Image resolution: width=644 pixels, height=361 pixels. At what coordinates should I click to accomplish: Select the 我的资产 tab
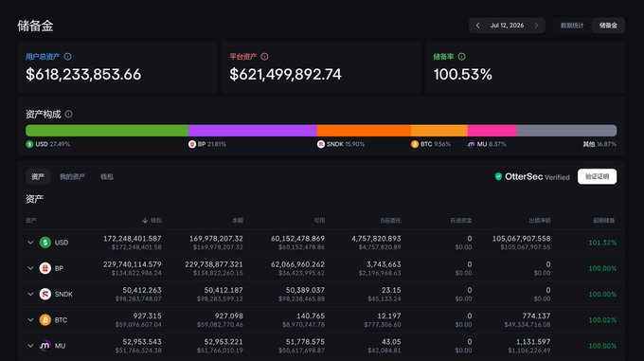pos(72,176)
